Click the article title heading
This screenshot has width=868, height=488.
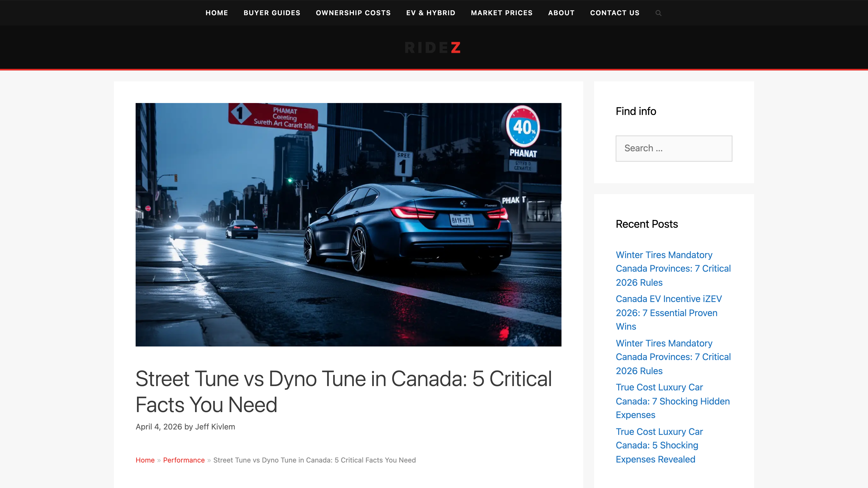[x=343, y=391]
